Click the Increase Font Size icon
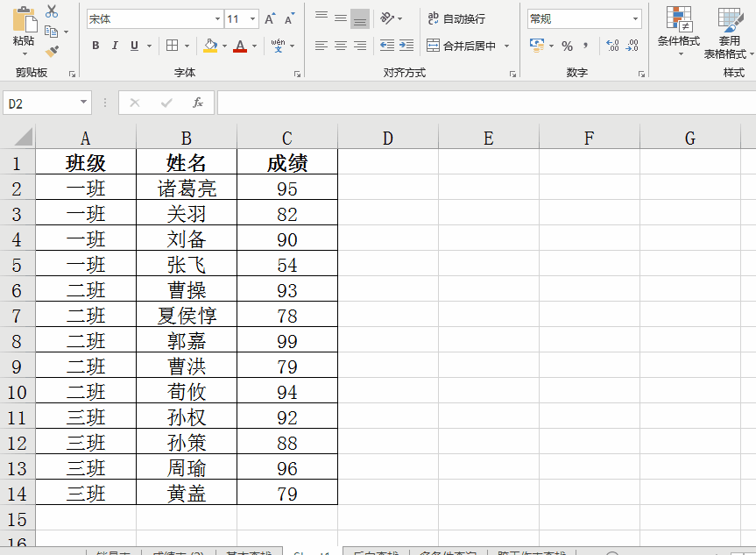The image size is (756, 555). [x=270, y=18]
